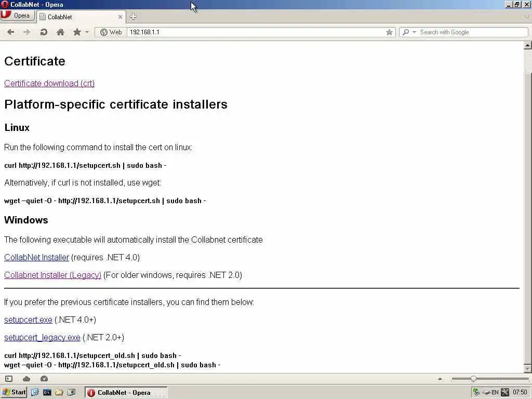The image size is (532, 399).
Task: Click the 'Certificate' heading
Action: pyautogui.click(x=35, y=61)
